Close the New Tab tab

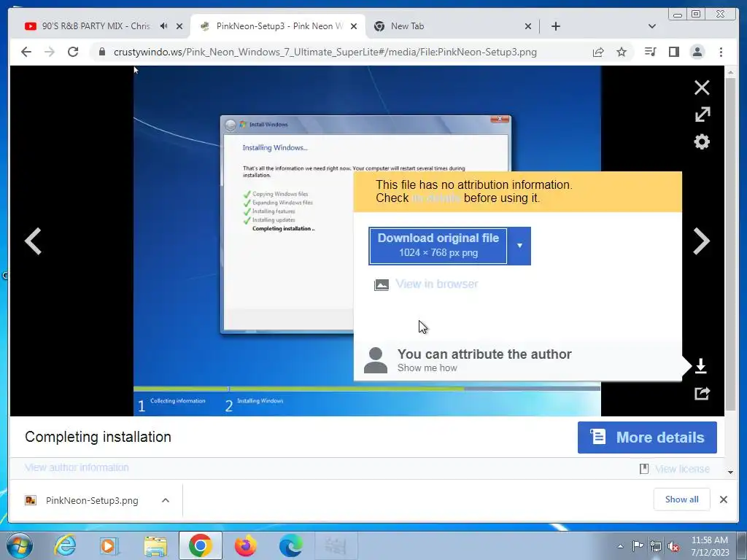pyautogui.click(x=528, y=26)
